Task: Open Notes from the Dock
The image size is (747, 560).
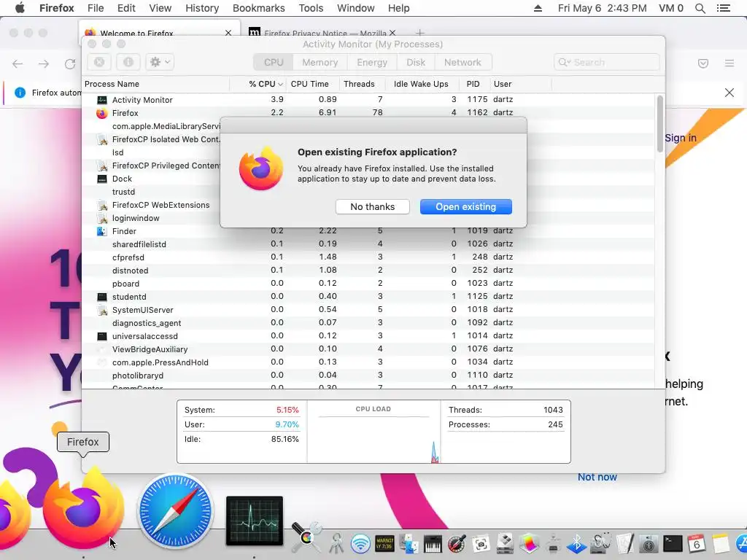Action: (x=721, y=543)
